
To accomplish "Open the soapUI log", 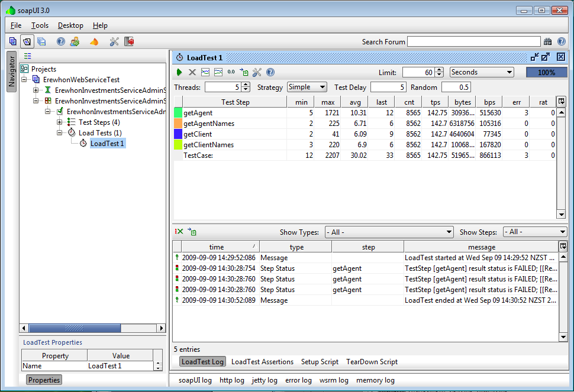I will pos(195,380).
